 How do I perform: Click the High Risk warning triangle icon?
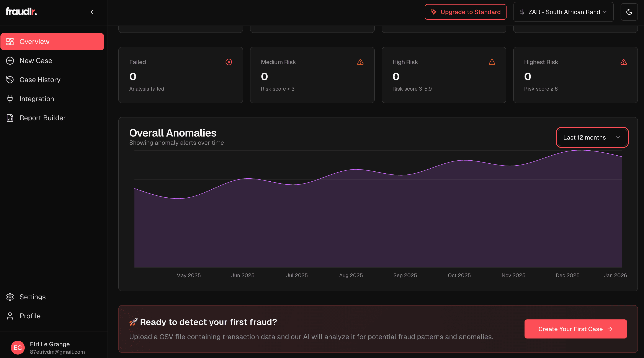(x=492, y=62)
